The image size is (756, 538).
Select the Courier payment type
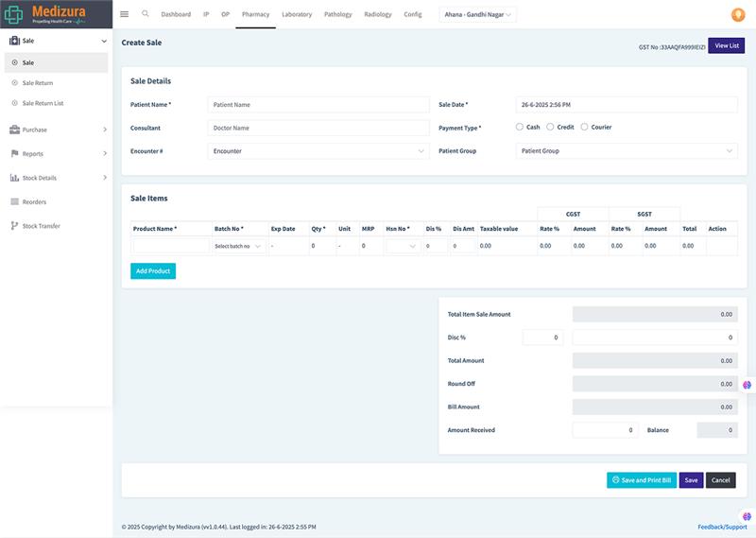pyautogui.click(x=584, y=127)
